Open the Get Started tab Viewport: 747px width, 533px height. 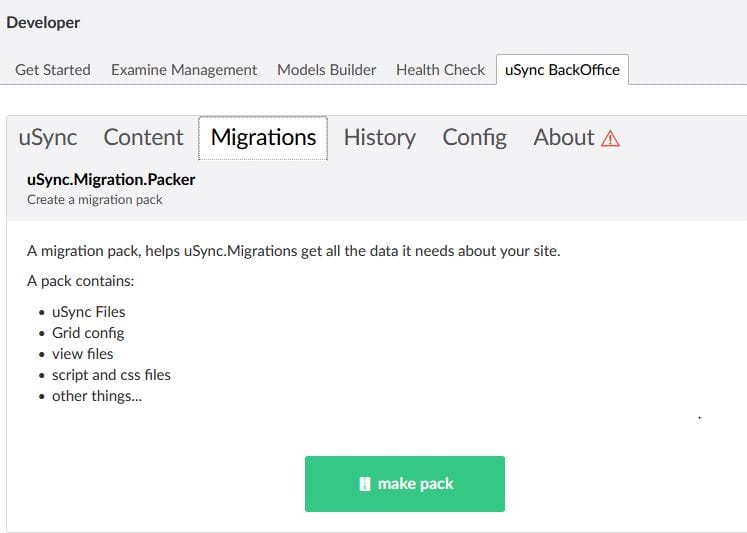[x=53, y=70]
